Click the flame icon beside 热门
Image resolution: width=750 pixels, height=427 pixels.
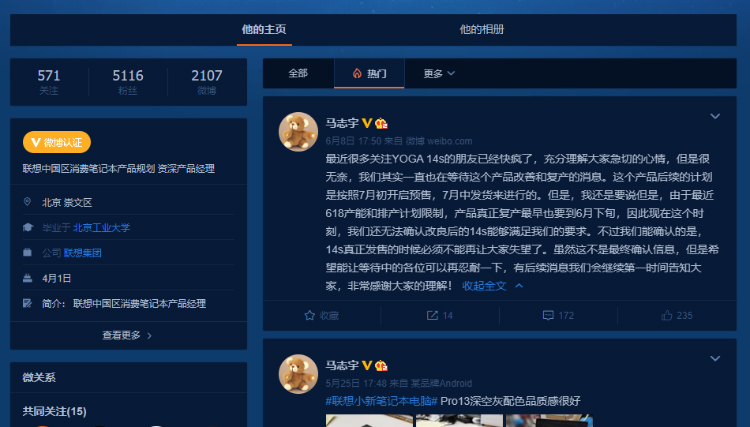(x=357, y=74)
